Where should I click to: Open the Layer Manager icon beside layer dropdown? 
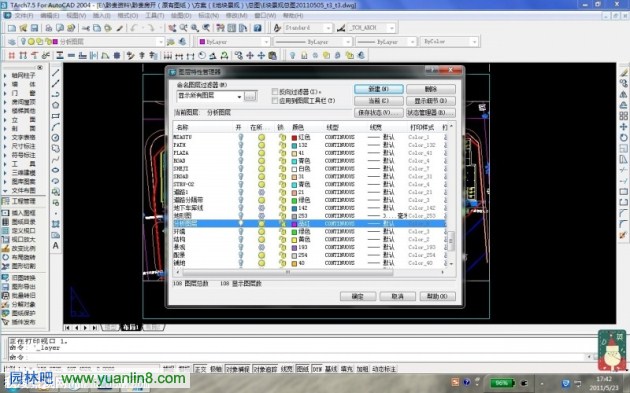point(12,41)
